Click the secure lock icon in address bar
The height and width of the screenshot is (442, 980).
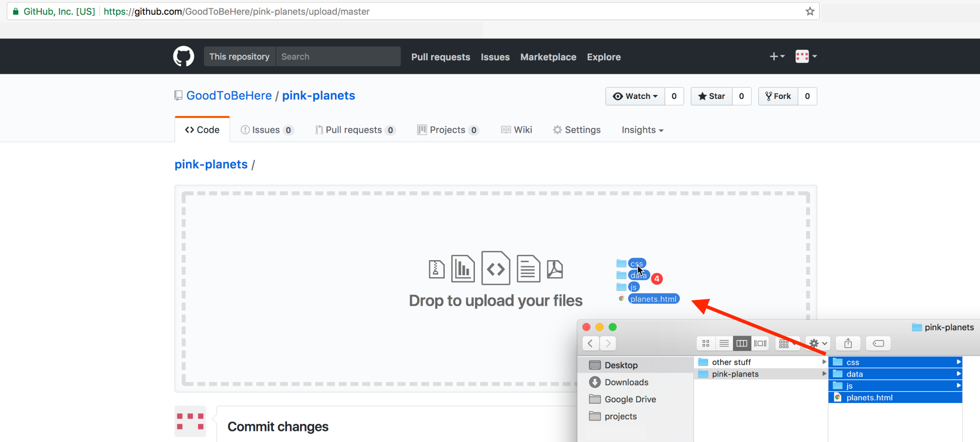point(16,11)
